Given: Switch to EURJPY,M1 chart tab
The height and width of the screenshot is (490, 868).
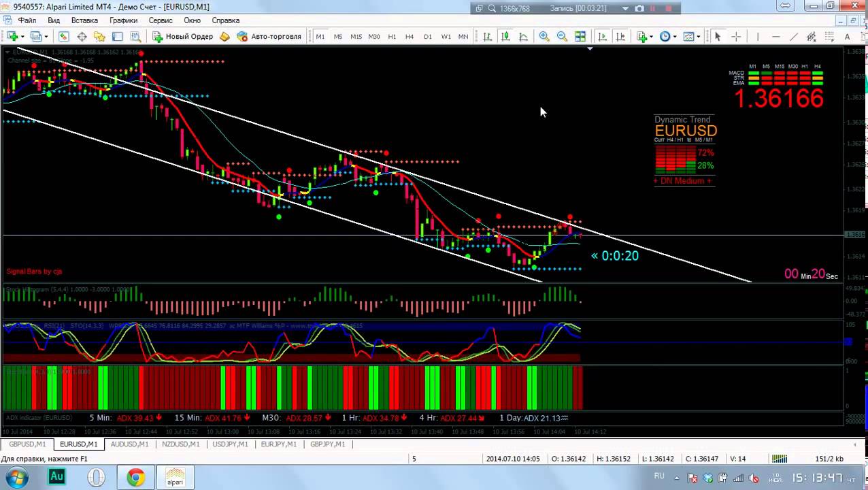Looking at the screenshot, I should [x=278, y=444].
